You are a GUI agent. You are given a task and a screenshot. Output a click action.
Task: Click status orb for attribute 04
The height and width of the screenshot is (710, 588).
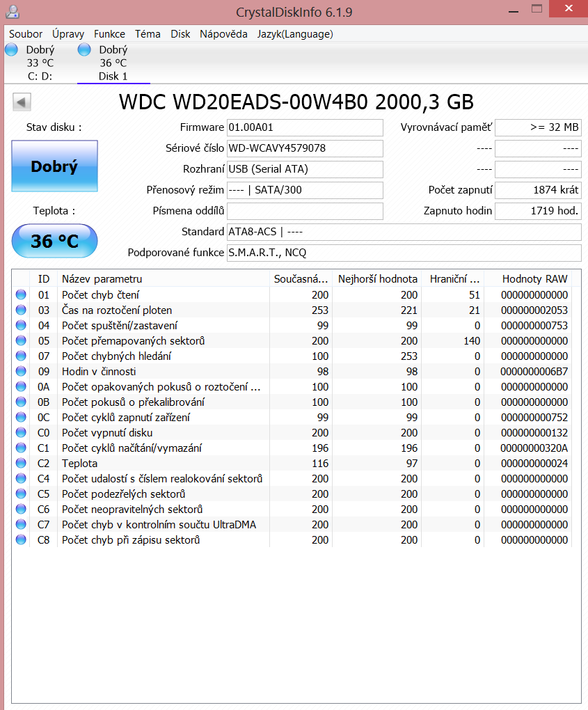tap(21, 326)
